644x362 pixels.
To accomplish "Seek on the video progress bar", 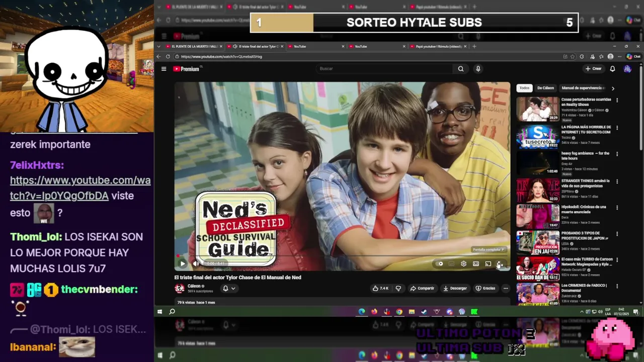I will tap(342, 256).
